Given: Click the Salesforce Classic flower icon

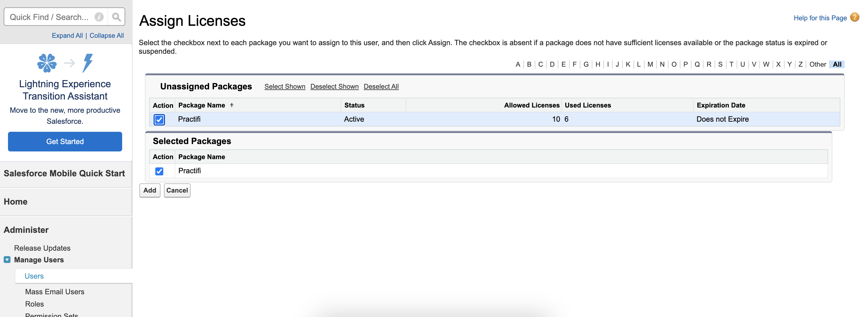Looking at the screenshot, I should click(x=47, y=63).
